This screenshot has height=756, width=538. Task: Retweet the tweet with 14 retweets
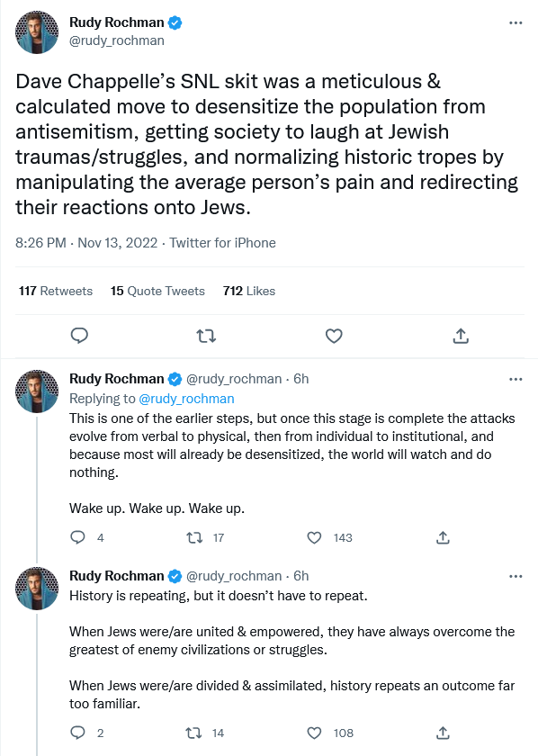(193, 733)
